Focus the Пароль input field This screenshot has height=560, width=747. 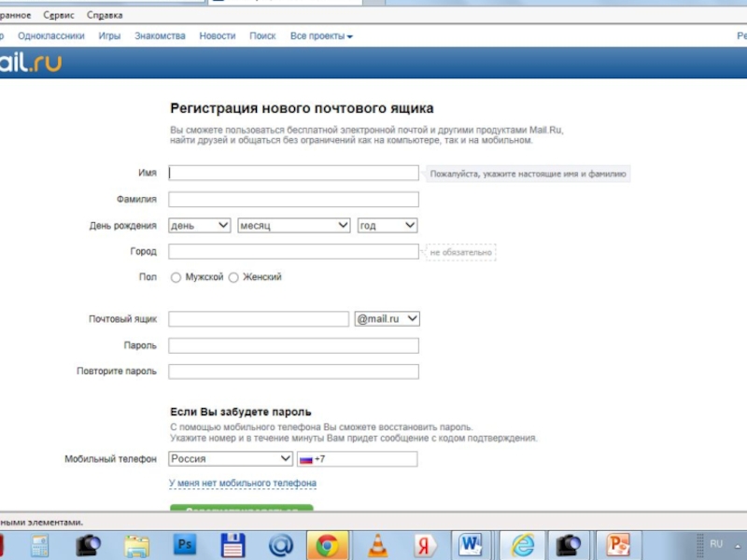click(293, 345)
